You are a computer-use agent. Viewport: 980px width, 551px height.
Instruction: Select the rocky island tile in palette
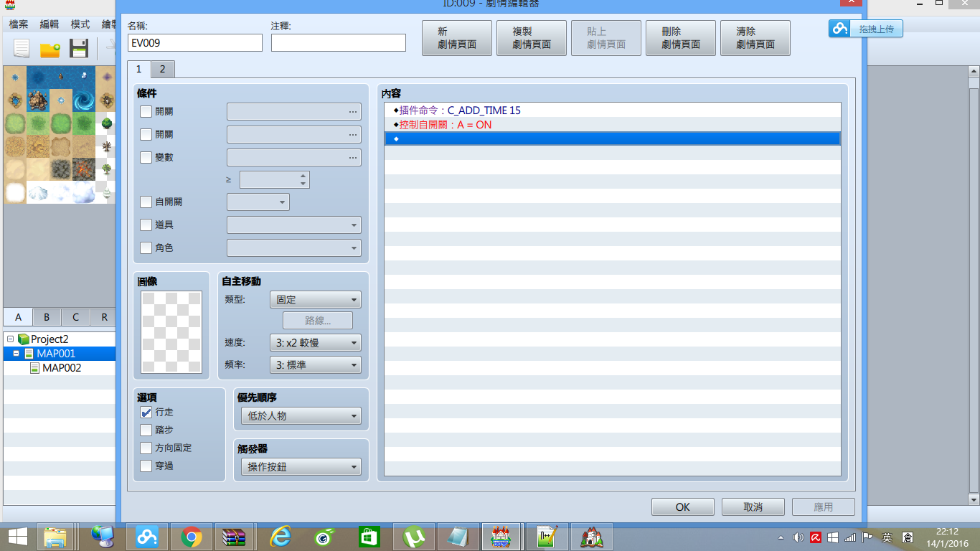tap(38, 100)
